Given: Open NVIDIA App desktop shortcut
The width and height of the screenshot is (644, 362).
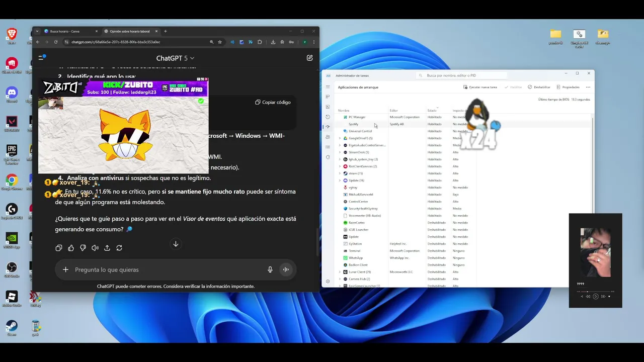Looking at the screenshot, I should pos(12,240).
